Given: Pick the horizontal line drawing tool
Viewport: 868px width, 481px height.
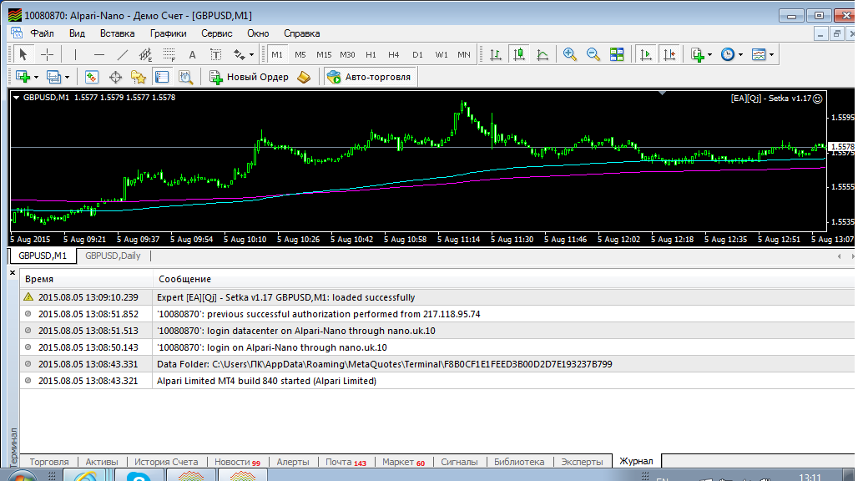Looking at the screenshot, I should pos(99,54).
